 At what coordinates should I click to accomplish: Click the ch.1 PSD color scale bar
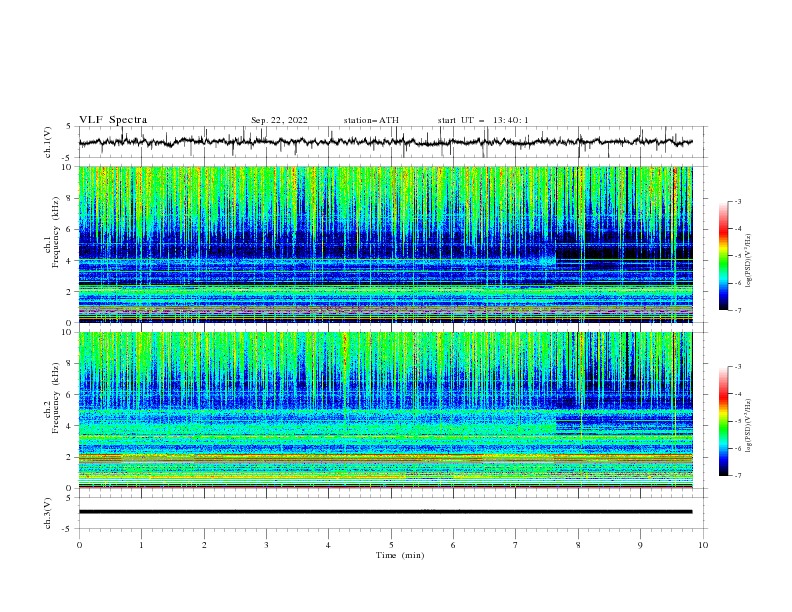pos(724,256)
